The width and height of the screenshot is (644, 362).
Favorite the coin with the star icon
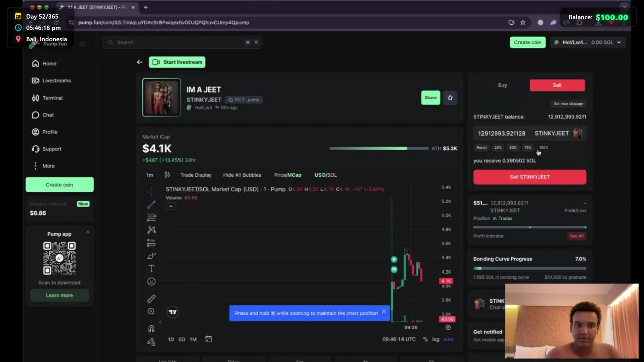[450, 98]
